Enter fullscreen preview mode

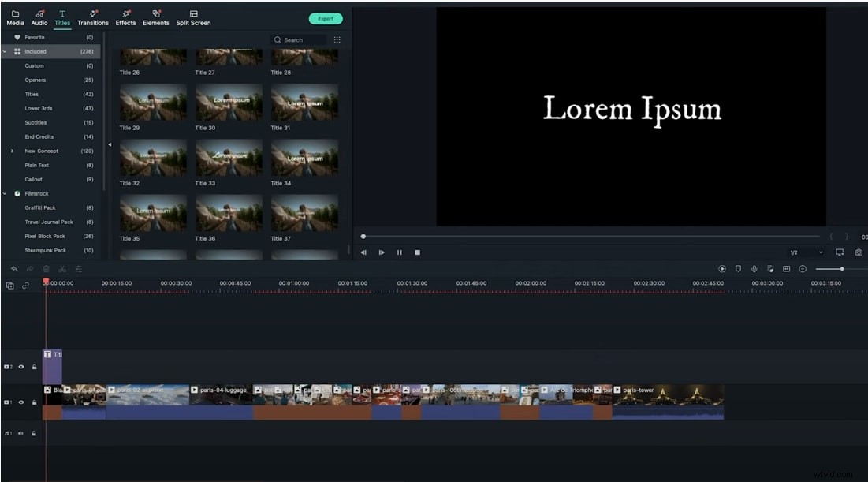pos(838,252)
